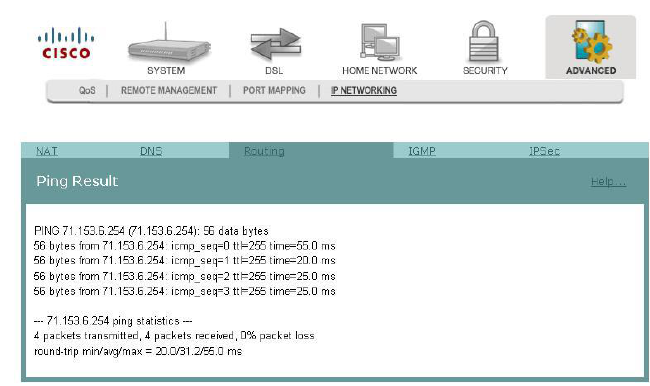Image resolution: width=650 pixels, height=386 pixels.
Task: Click the SECURITY label text
Action: [x=485, y=70]
